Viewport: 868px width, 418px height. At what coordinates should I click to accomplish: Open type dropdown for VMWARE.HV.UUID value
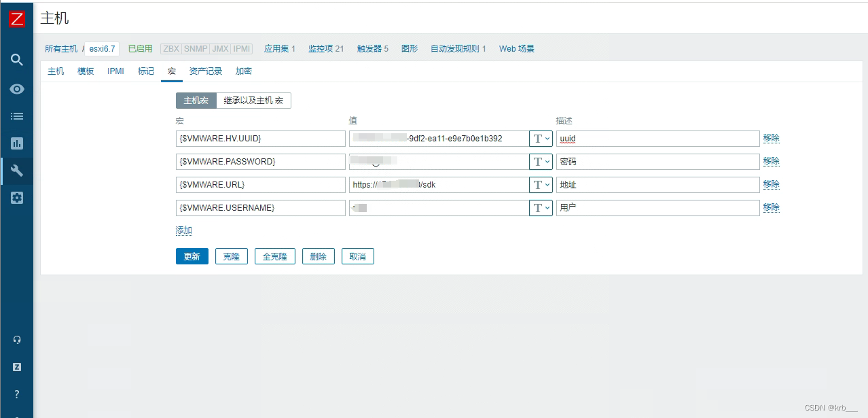pos(541,139)
